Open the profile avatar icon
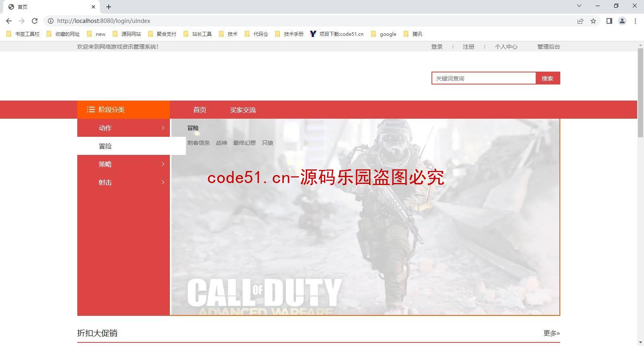 (622, 21)
